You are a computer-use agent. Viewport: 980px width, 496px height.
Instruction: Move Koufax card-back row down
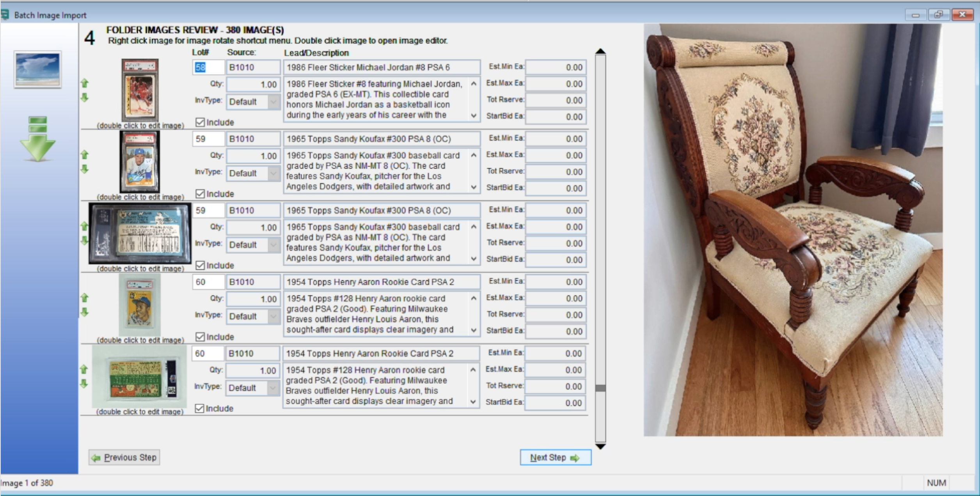84,241
